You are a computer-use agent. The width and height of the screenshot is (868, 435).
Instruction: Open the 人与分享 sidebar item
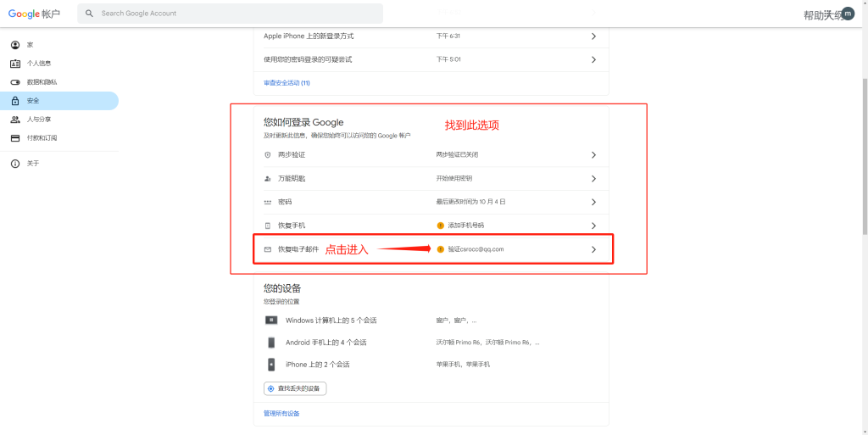(x=59, y=120)
